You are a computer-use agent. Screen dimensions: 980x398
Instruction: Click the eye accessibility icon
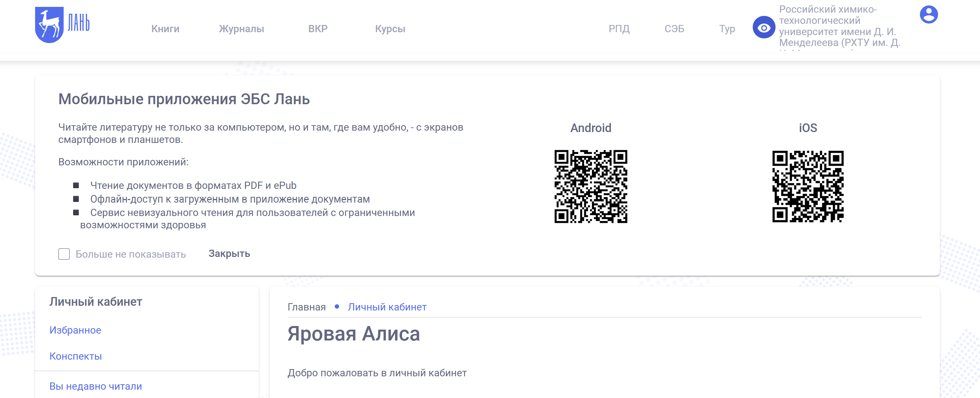coord(764,28)
